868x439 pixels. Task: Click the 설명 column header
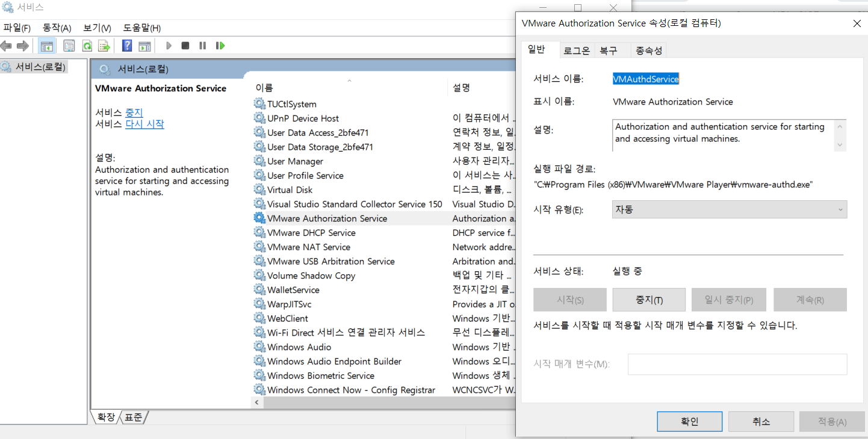click(482, 88)
